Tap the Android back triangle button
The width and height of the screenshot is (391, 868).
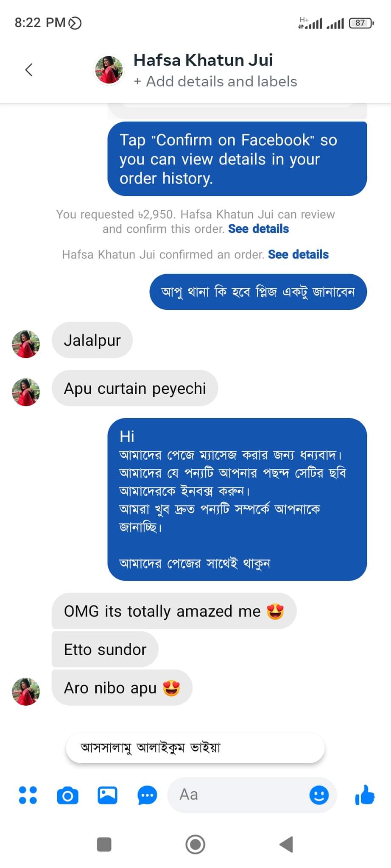[287, 844]
